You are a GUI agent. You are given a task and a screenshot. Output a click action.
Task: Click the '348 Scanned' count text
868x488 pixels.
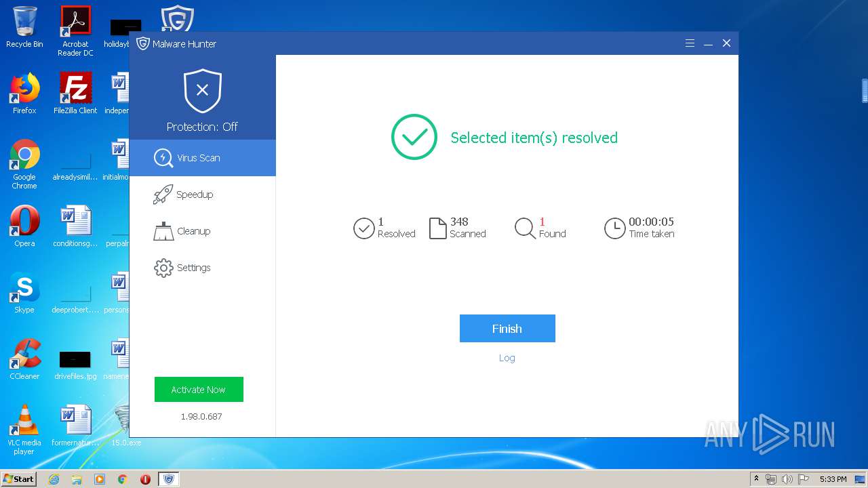(468, 228)
